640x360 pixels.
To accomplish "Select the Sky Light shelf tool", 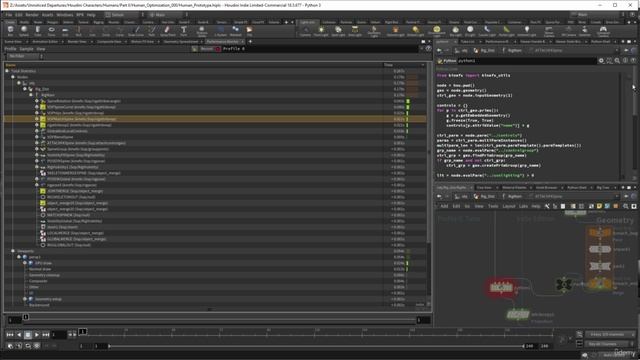I will click(x=456, y=31).
